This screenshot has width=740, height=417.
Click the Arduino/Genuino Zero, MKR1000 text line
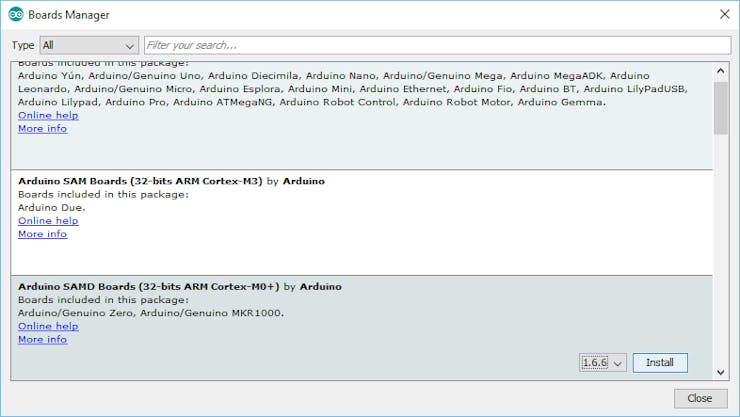tap(151, 313)
